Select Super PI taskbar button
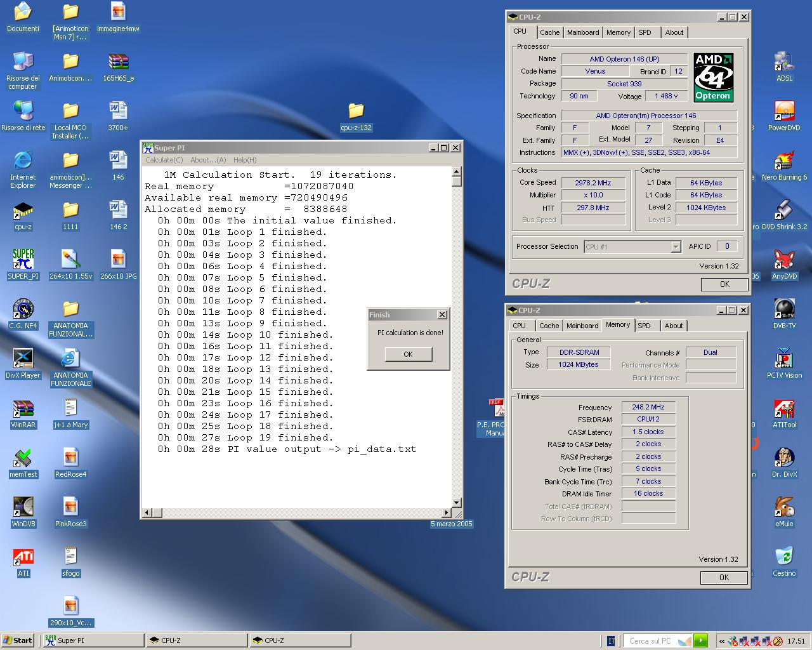Image resolution: width=812 pixels, height=650 pixels. click(93, 640)
